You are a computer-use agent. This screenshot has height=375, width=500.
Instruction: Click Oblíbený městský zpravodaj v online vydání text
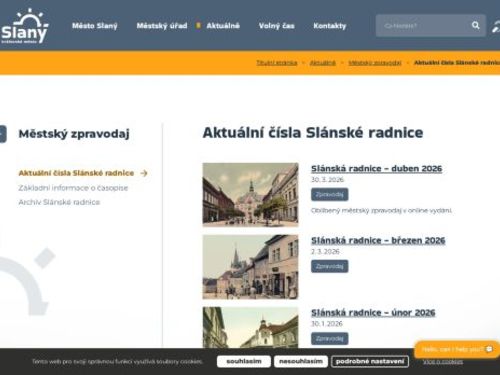coord(382,211)
